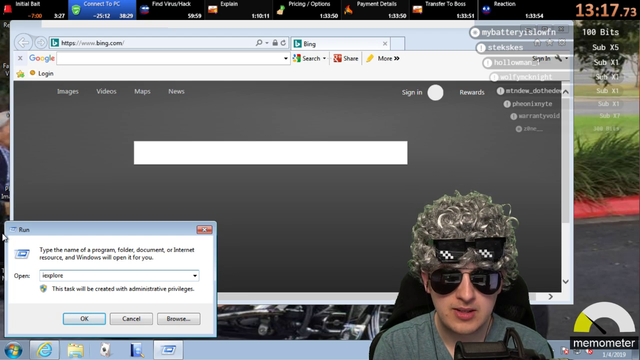Click OK in the Run dialog

[x=84, y=319]
